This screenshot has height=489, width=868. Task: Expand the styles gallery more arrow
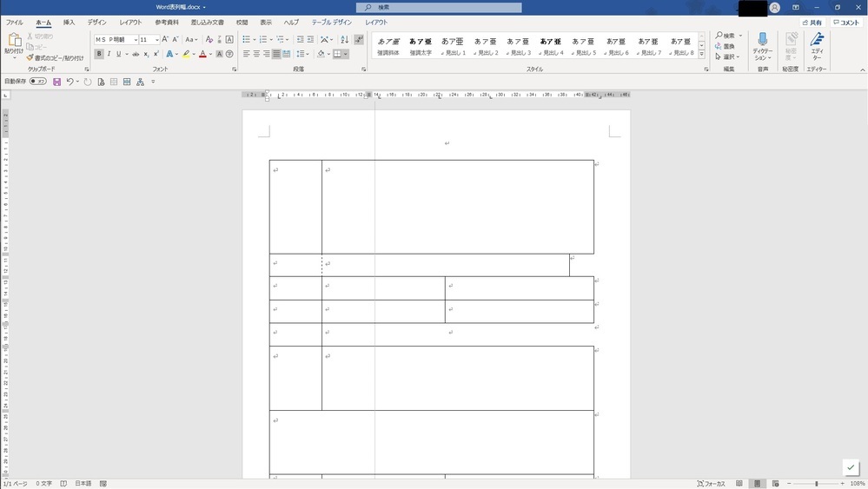[702, 54]
